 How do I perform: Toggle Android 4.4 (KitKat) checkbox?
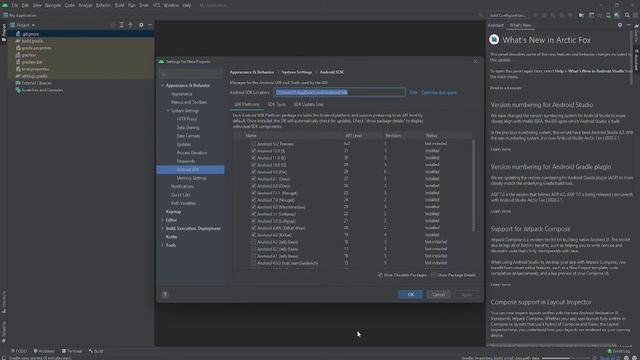tap(253, 235)
